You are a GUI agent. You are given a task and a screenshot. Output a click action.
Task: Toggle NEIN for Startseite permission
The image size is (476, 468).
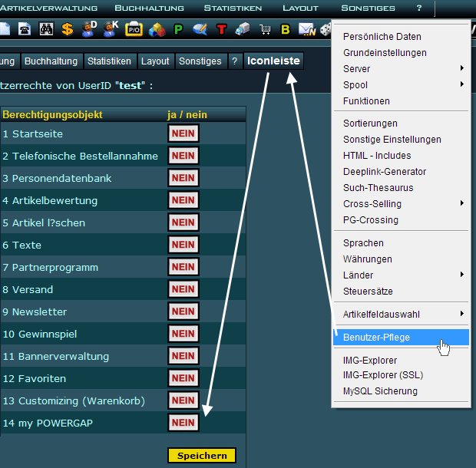(183, 133)
